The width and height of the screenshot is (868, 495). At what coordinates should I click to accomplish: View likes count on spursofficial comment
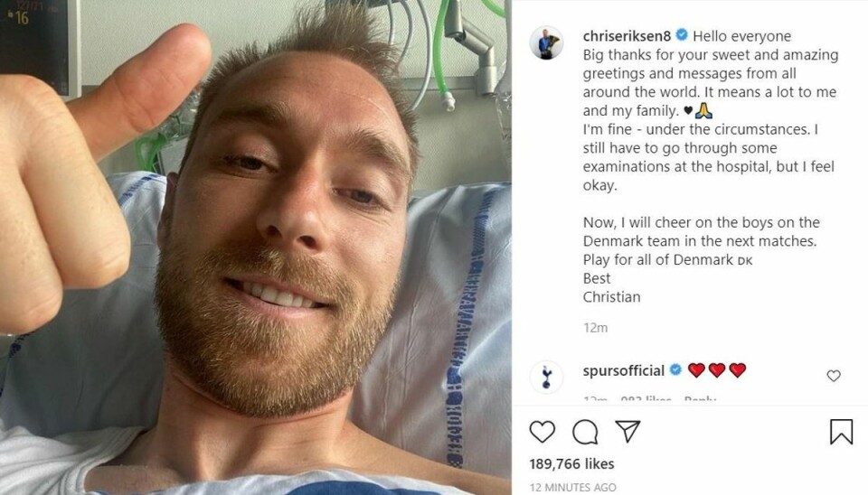pos(646,398)
